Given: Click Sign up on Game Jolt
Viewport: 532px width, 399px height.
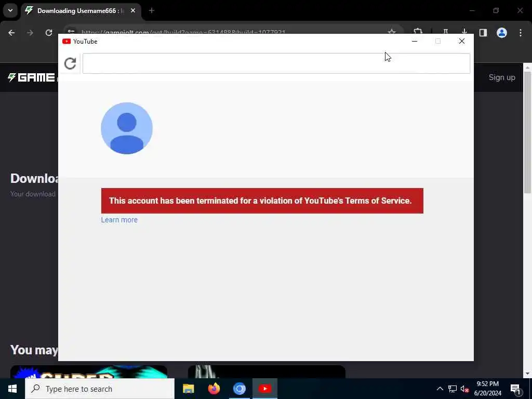Looking at the screenshot, I should 502,77.
